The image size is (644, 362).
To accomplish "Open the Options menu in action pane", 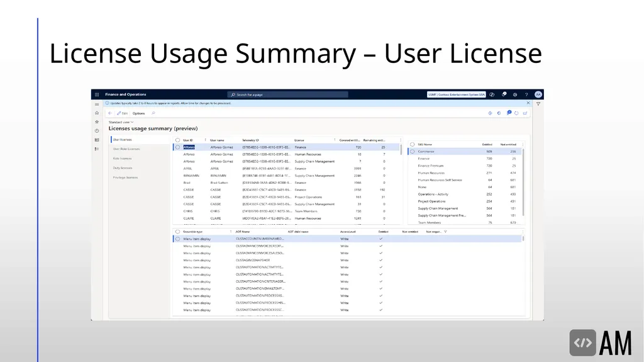I will coord(138,113).
